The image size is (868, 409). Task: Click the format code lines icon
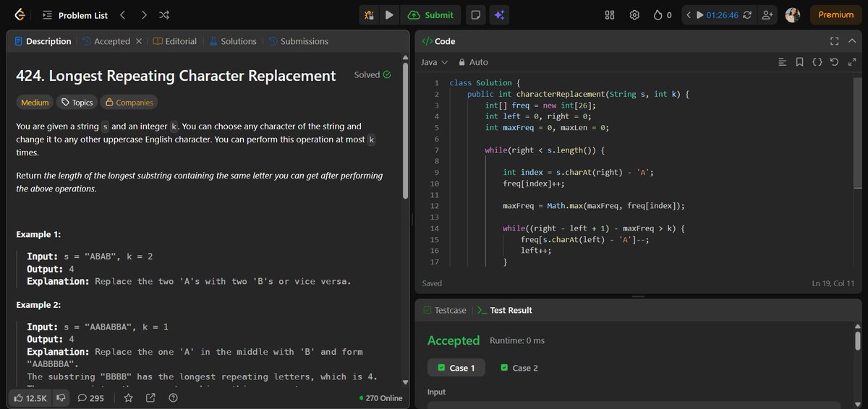(782, 62)
